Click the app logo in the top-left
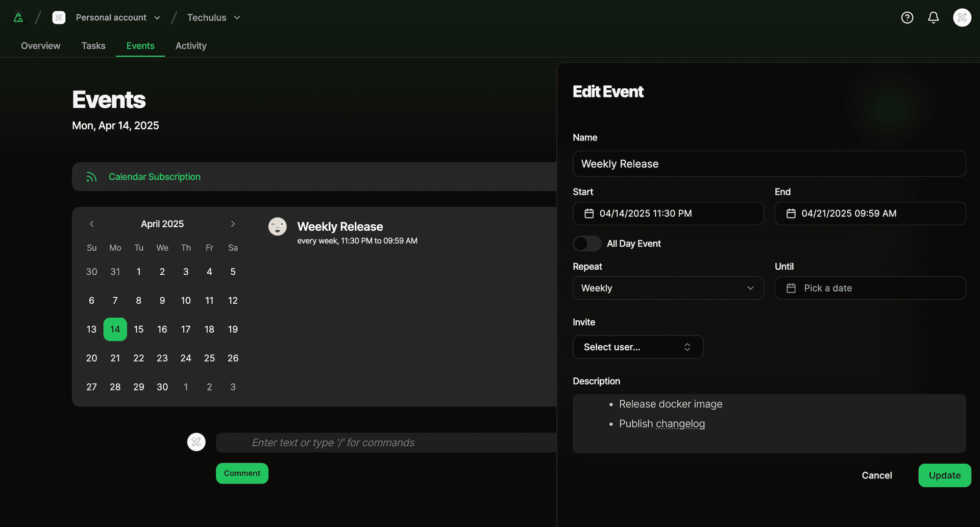This screenshot has height=527, width=980. pyautogui.click(x=18, y=17)
